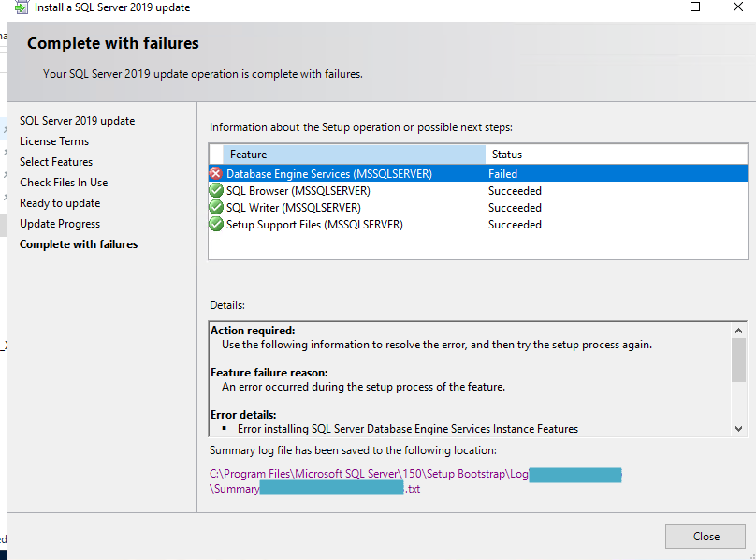Click the Failed status of Database Engine Services
Viewport: 756px width, 560px height.
[x=502, y=174]
